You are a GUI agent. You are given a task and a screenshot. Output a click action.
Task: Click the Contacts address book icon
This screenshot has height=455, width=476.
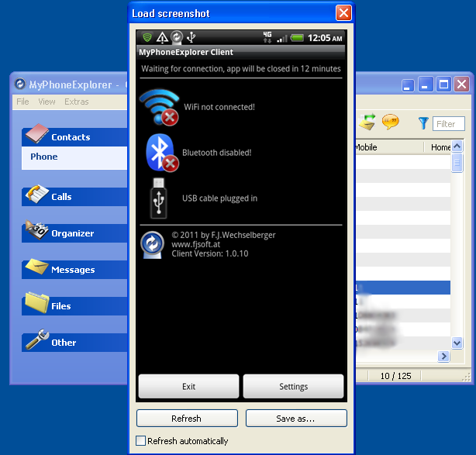36,135
